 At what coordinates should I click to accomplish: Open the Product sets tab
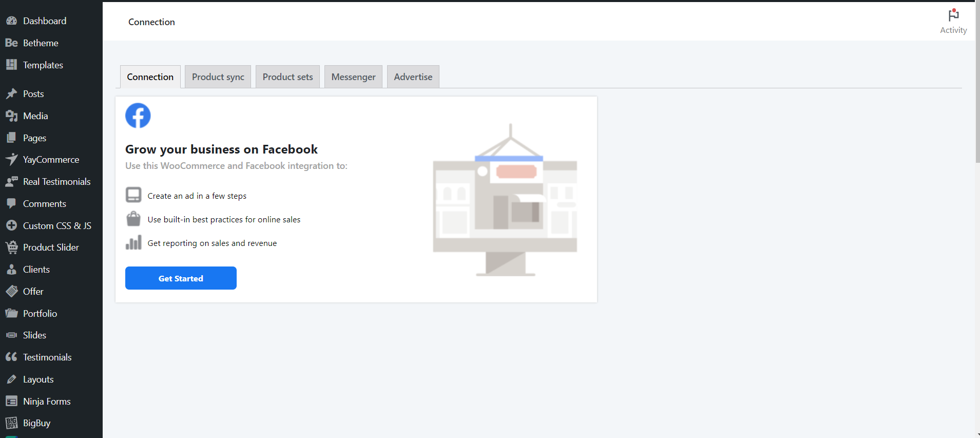(x=287, y=77)
